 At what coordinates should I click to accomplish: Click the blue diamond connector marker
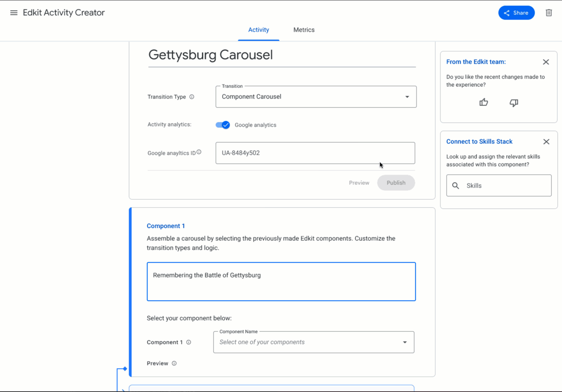125,369
